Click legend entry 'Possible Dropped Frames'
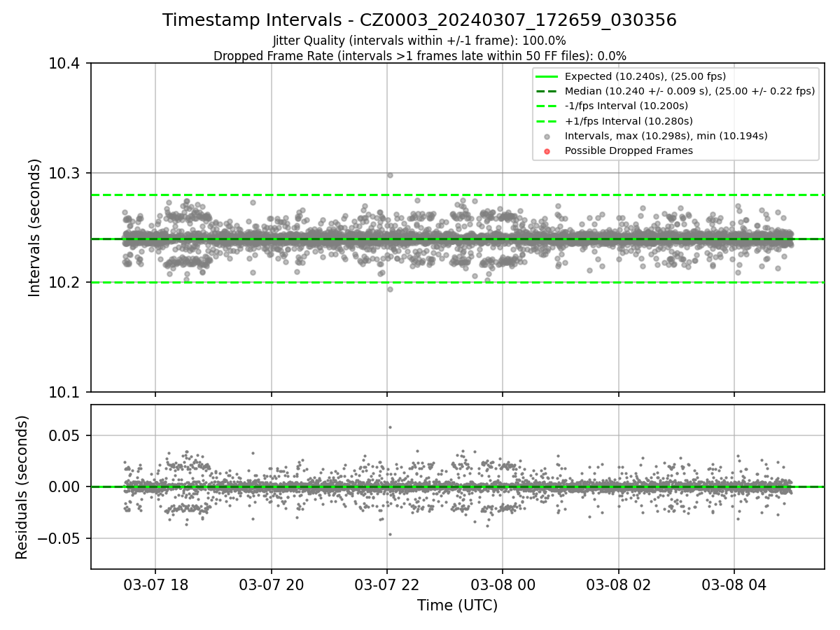The image size is (840, 630). (629, 150)
